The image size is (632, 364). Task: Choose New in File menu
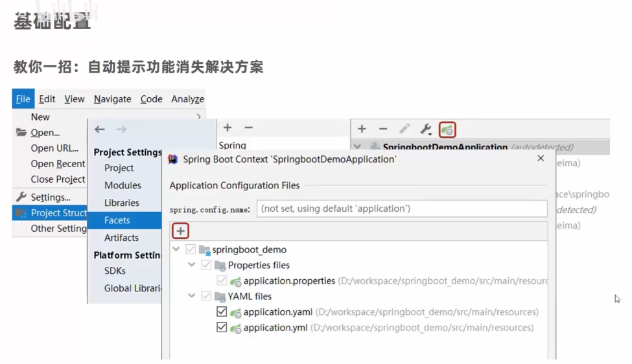40,117
